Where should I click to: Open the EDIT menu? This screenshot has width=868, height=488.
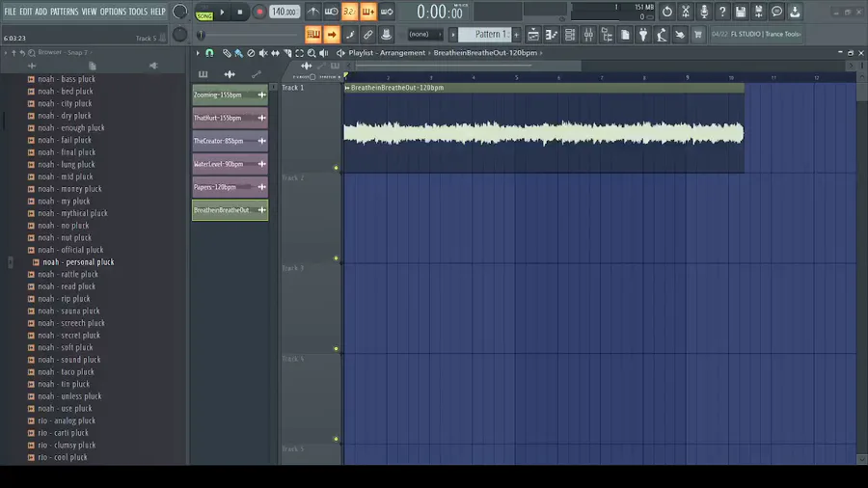coord(25,12)
